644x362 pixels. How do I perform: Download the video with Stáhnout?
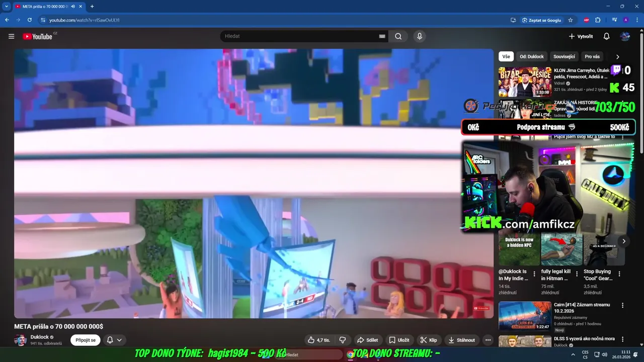tap(461, 340)
